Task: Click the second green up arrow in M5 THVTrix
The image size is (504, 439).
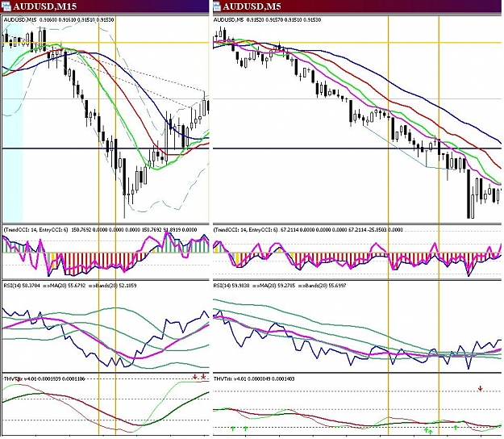Action: coord(245,429)
